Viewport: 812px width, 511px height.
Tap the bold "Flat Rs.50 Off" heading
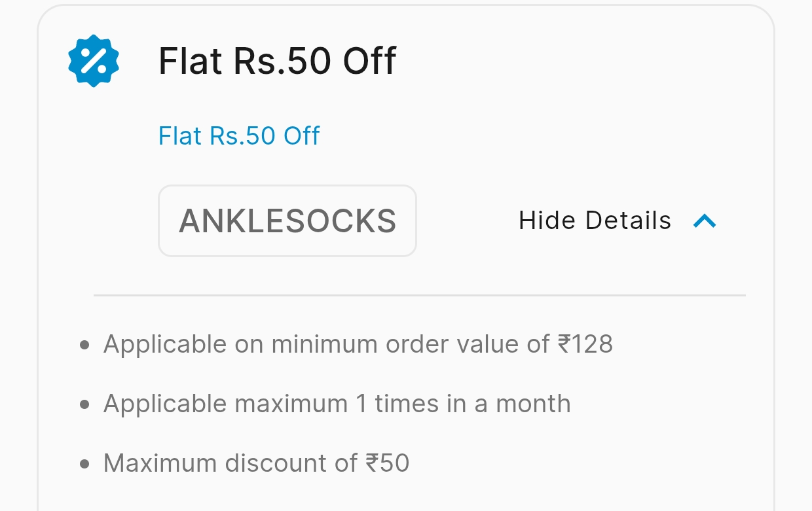(x=278, y=62)
